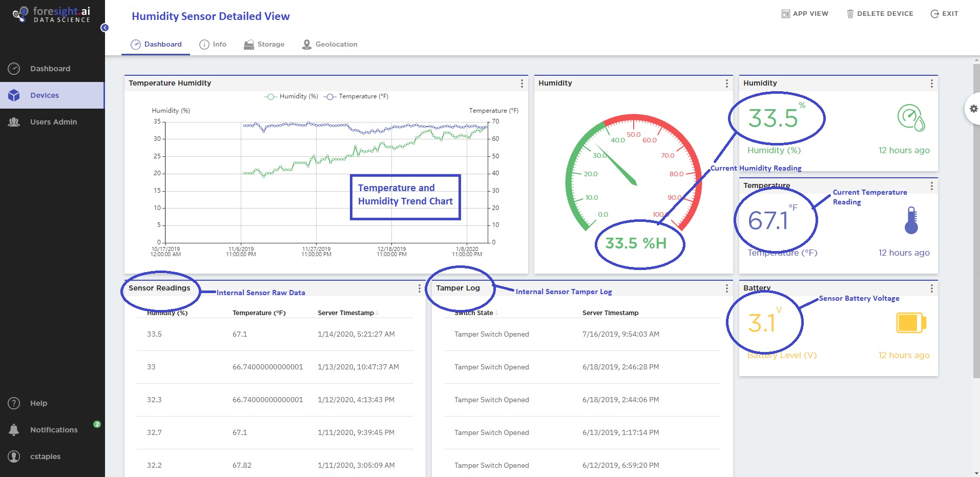Switch to the Geolocation tab
The image size is (980, 477).
point(330,45)
